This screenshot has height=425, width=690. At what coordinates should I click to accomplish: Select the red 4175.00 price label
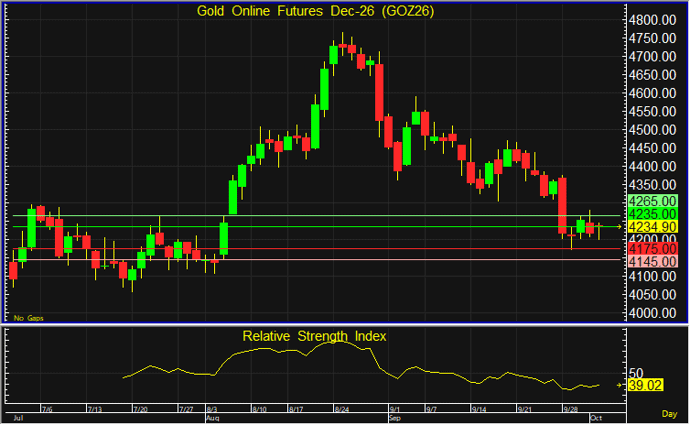point(652,249)
